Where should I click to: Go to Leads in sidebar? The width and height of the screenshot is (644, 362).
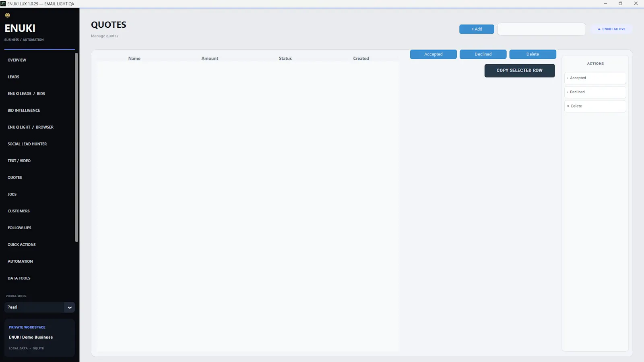click(13, 77)
